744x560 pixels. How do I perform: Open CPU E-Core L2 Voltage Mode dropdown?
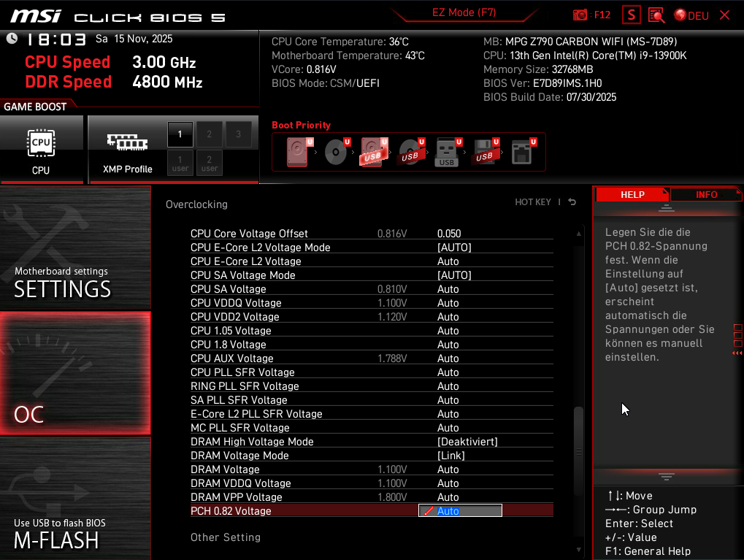454,248
